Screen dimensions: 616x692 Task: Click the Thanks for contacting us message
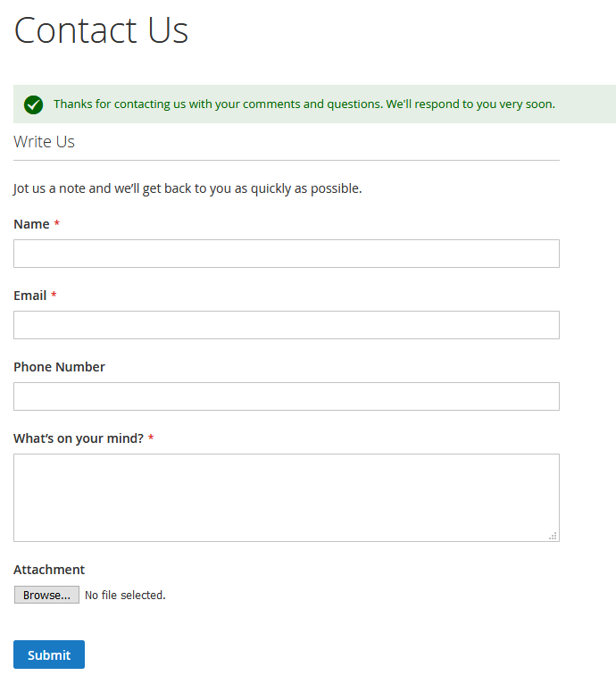coord(304,104)
